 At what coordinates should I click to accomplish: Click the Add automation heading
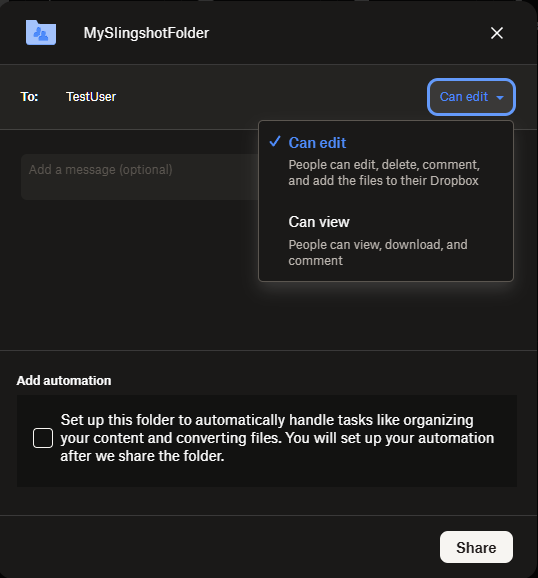(x=64, y=380)
